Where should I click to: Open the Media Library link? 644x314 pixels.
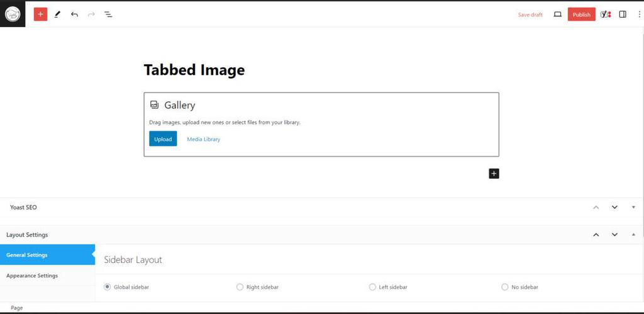click(x=203, y=139)
